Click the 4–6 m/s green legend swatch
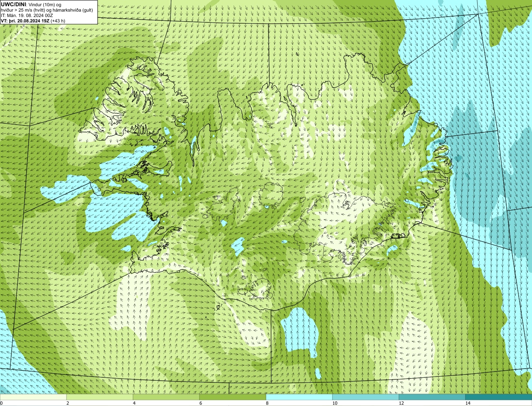The height and width of the screenshot is (406, 532). 166,397
